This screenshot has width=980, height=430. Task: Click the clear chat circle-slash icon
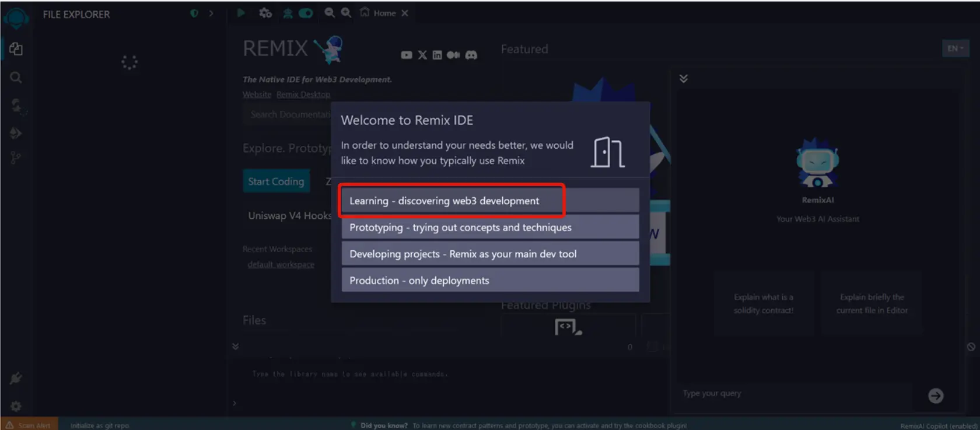pyautogui.click(x=971, y=347)
